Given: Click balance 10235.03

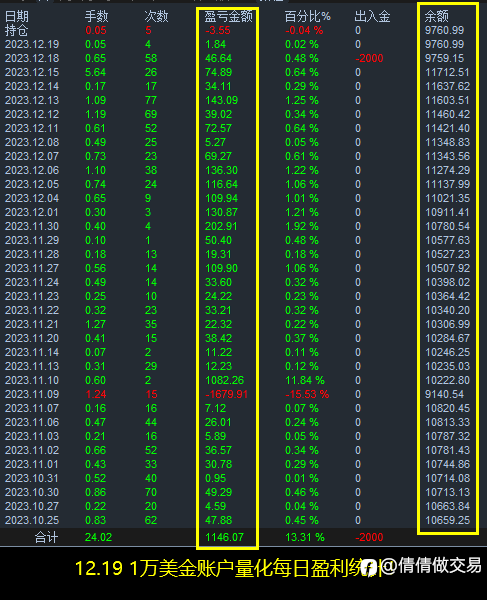Looking at the screenshot, I should tap(448, 366).
